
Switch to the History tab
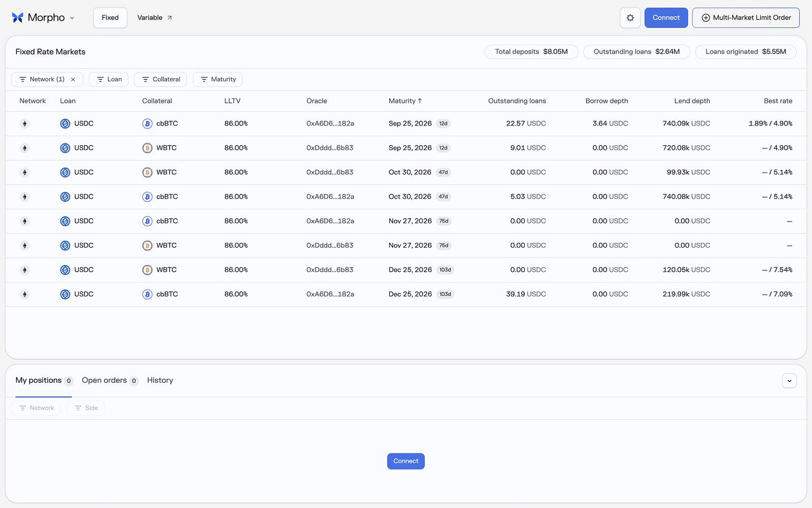point(160,381)
